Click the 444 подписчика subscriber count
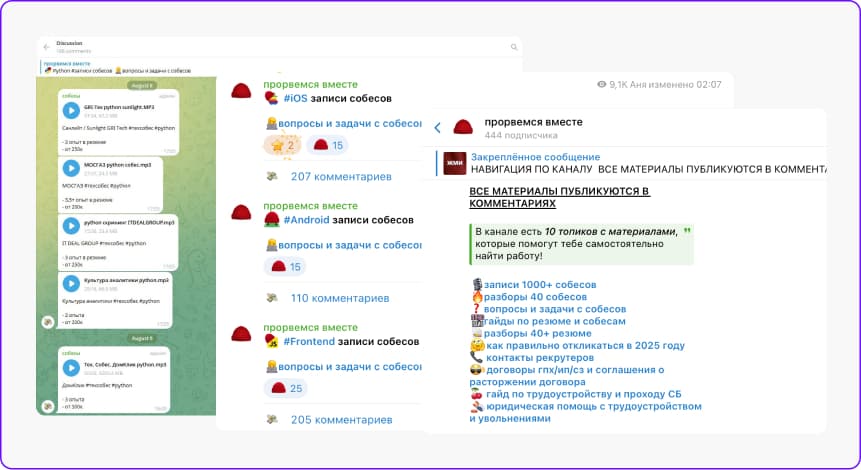861x470 pixels. [x=521, y=135]
